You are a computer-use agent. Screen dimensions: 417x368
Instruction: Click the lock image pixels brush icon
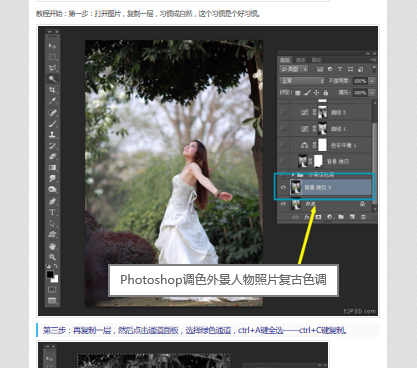click(307, 93)
